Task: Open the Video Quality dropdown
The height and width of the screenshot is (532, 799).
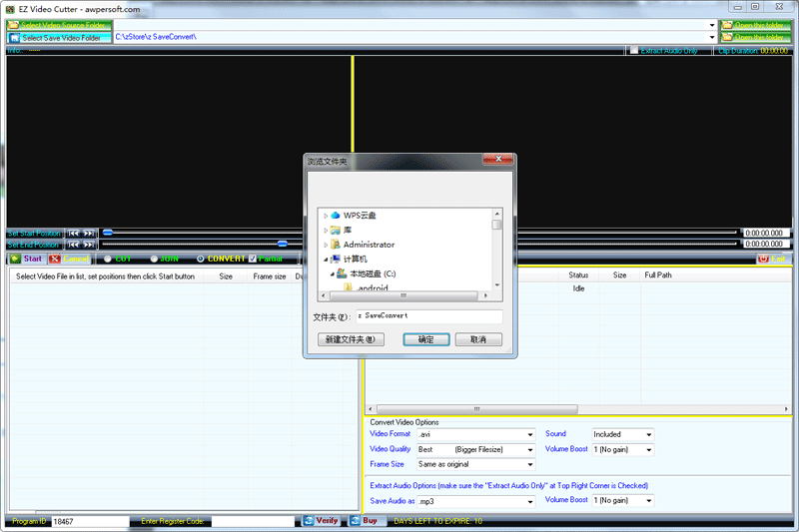Action: (x=530, y=450)
